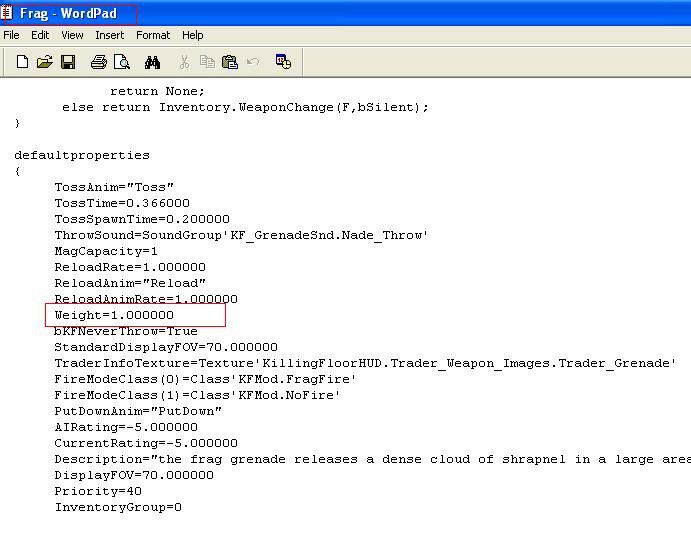Undo the last action with the arrow icon

click(x=253, y=62)
